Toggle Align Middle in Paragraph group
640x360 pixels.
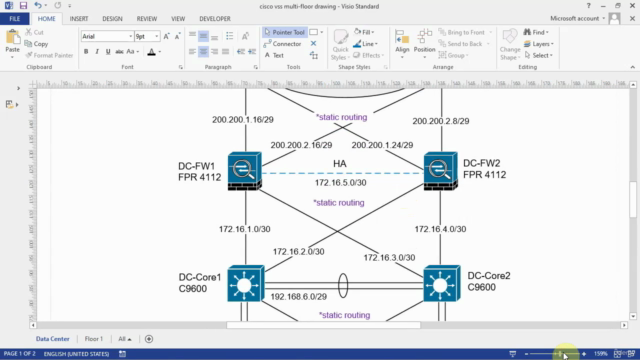click(203, 36)
